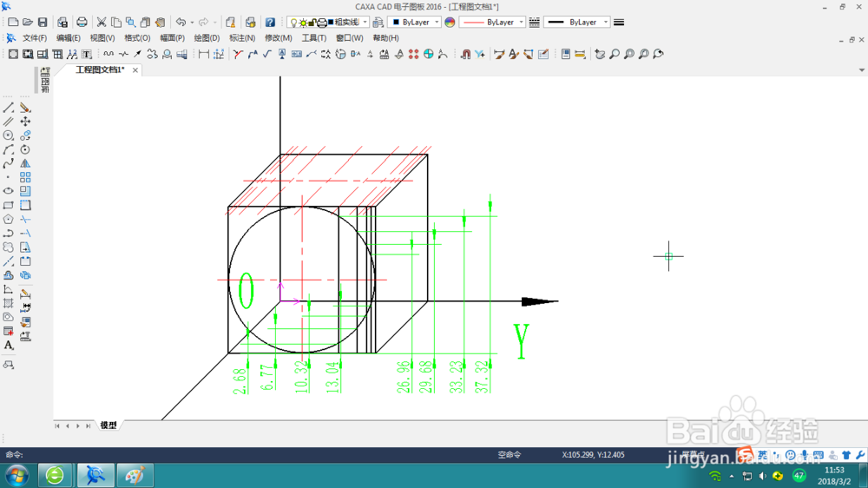Click the Copy icon in toolbar
This screenshot has width=868, height=488.
pos(116,23)
